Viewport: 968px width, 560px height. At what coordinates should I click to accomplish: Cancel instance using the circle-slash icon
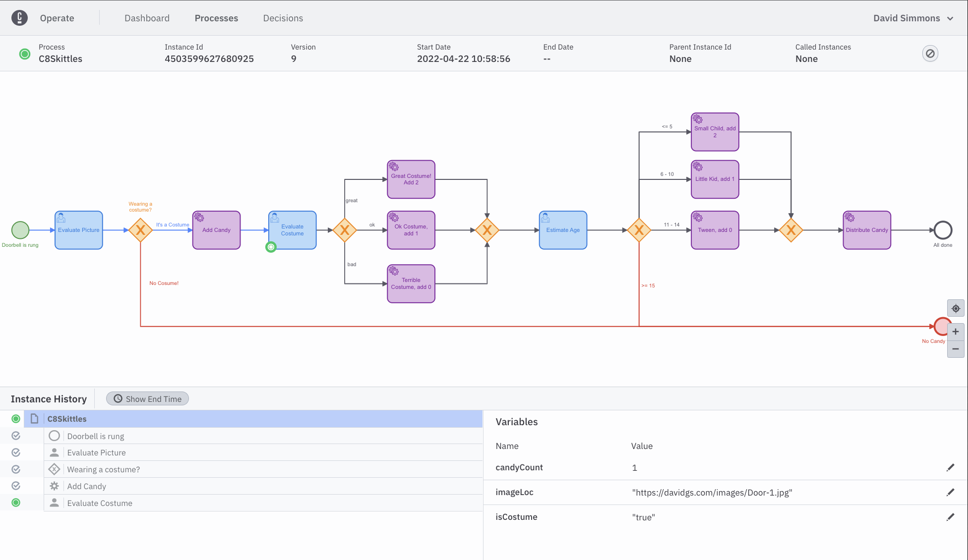[x=930, y=54]
